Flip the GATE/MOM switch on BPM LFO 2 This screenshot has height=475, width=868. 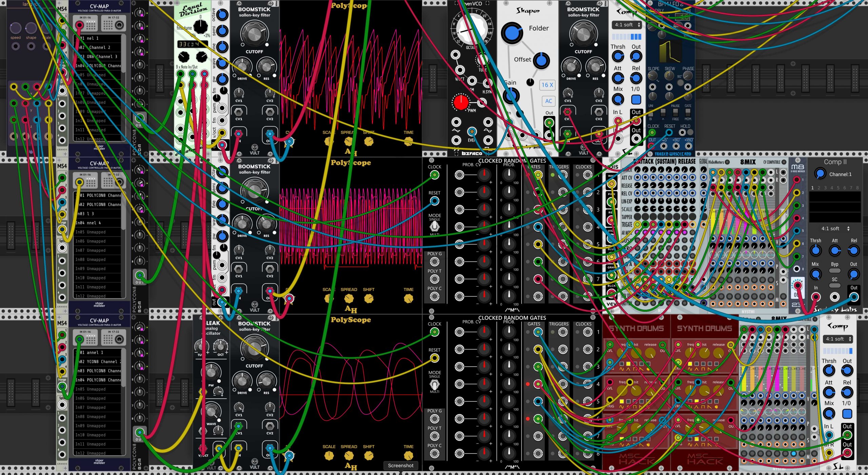coord(688,112)
